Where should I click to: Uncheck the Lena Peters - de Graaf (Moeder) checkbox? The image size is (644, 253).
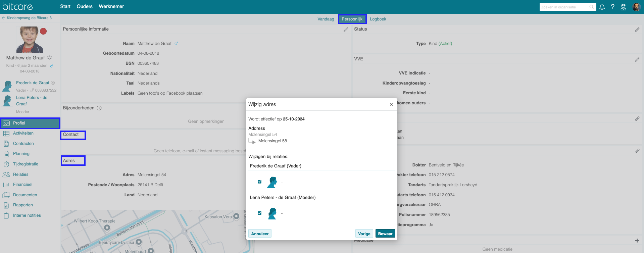259,213
